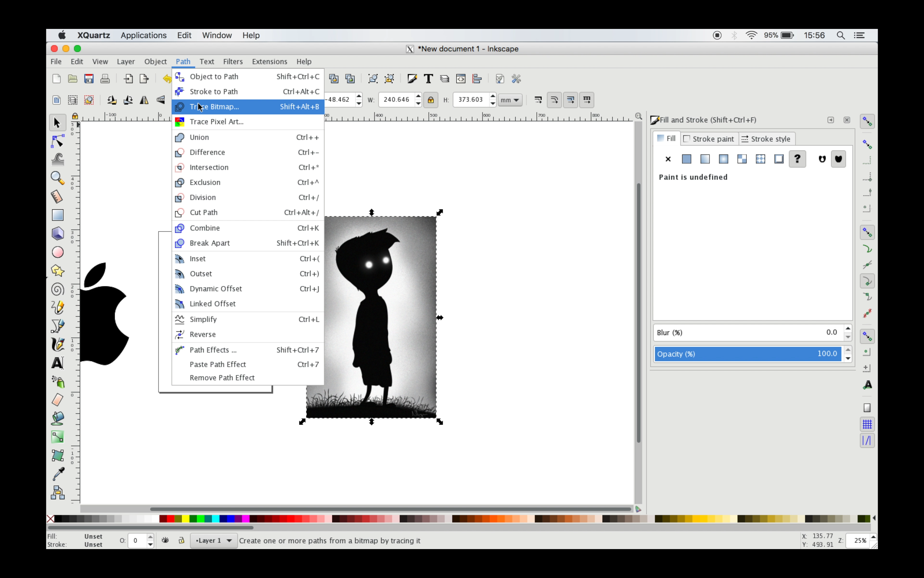Switch to the Stroke paint tab
This screenshot has height=578, width=924.
point(709,139)
